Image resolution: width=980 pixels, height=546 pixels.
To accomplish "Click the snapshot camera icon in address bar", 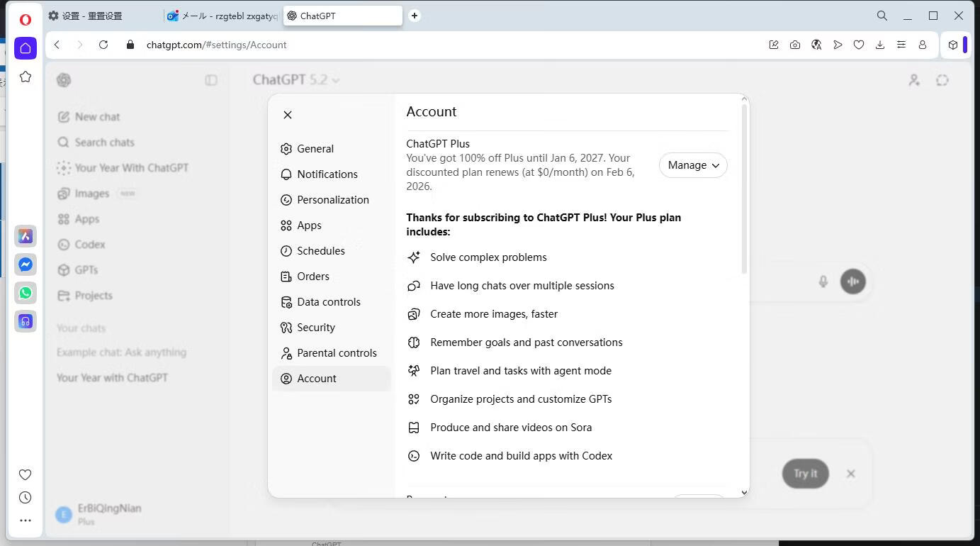I will point(795,45).
